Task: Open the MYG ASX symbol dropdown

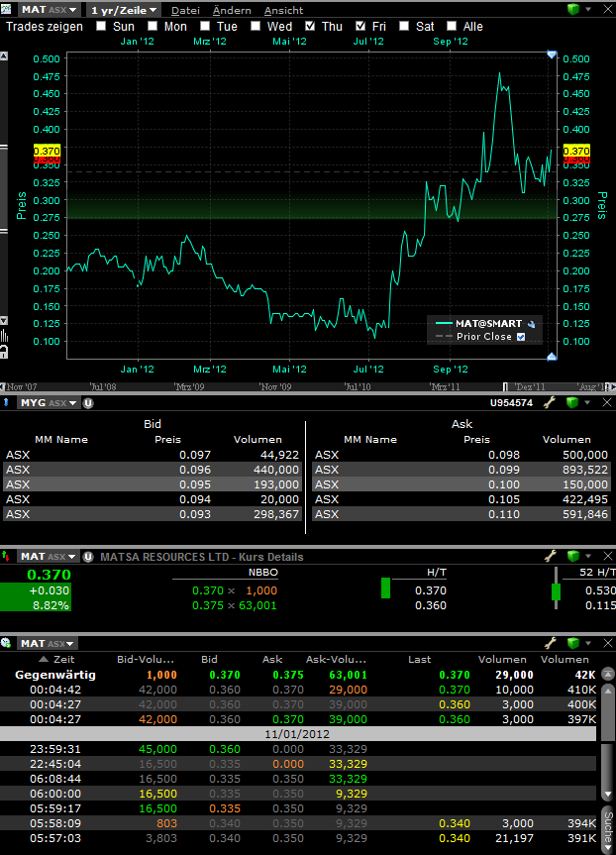Action: point(49,403)
